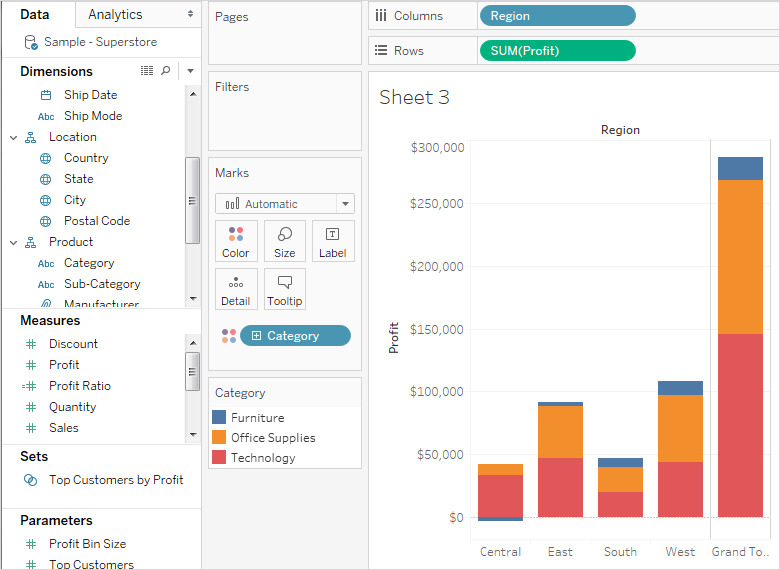
Task: Open the Size card in Marks
Action: [285, 241]
